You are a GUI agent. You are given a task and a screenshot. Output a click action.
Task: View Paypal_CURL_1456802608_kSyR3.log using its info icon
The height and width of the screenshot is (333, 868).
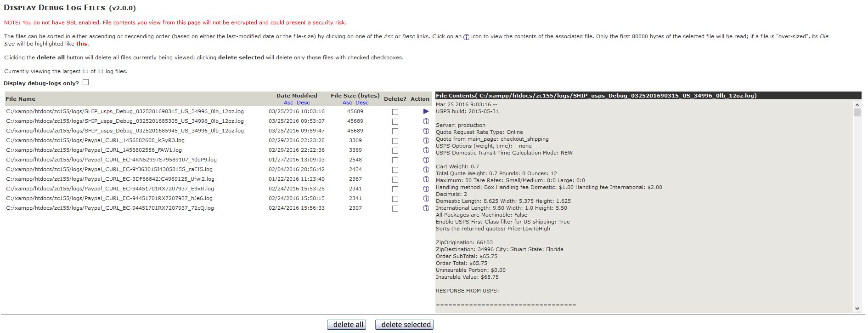click(x=426, y=141)
